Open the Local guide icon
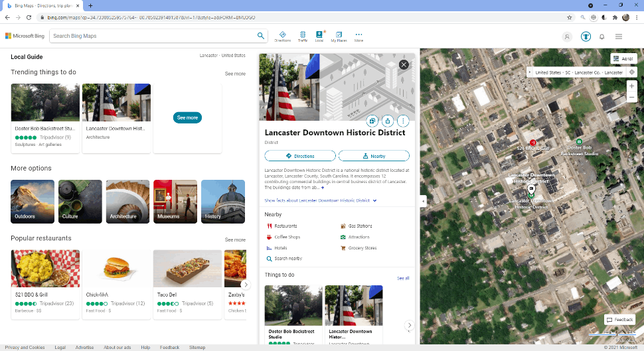Image resolution: width=644 pixels, height=351 pixels. click(319, 36)
